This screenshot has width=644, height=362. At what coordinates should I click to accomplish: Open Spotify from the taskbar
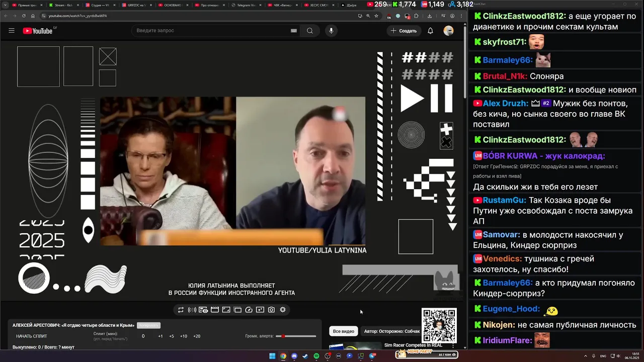click(316, 356)
